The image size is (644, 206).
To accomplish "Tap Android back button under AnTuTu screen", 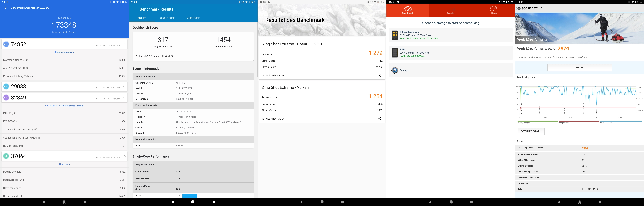I will tap(43, 202).
